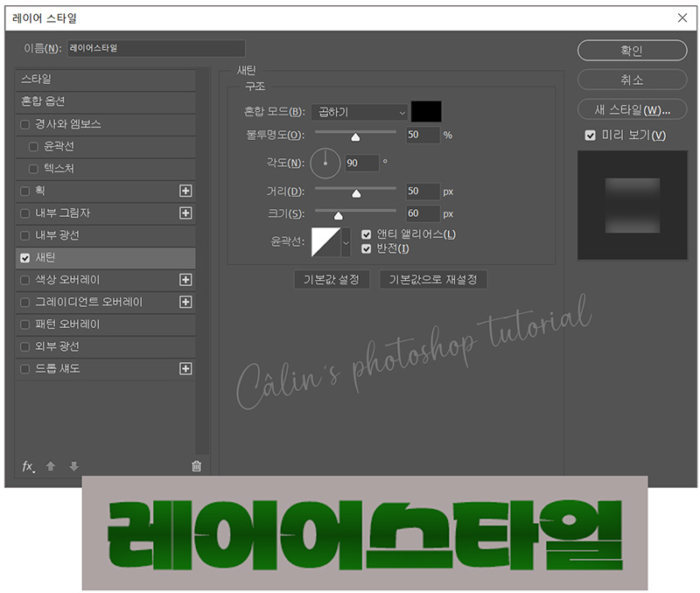
Task: Enable the 텍스처 checkbox
Action: 33,169
